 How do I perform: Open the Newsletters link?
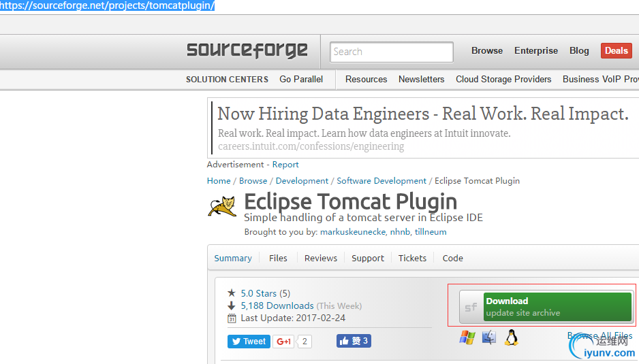click(x=422, y=80)
